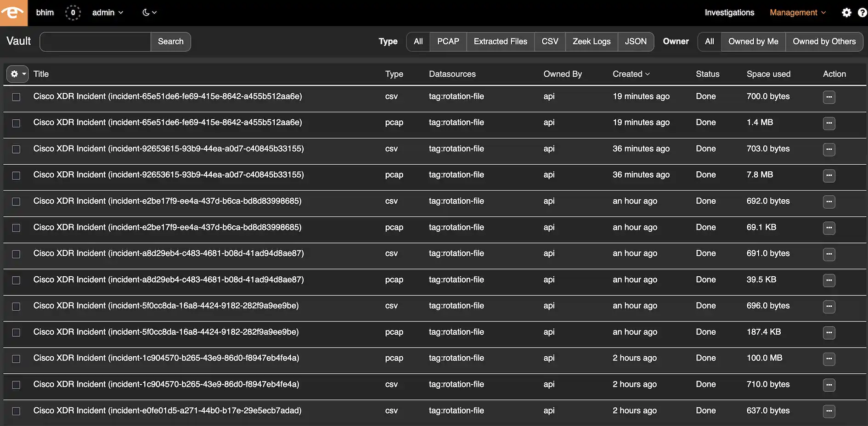Expand the admin user menu
868x426 pixels.
107,13
